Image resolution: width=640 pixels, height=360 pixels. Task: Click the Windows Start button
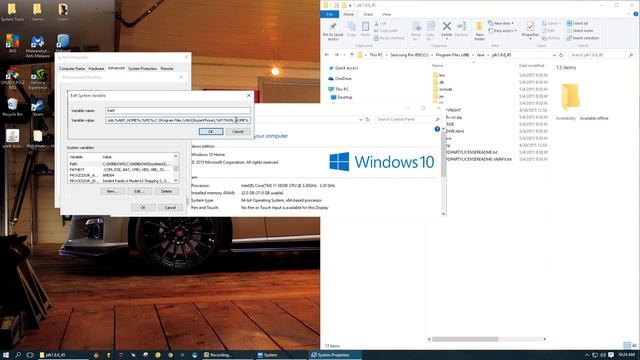click(x=6, y=355)
